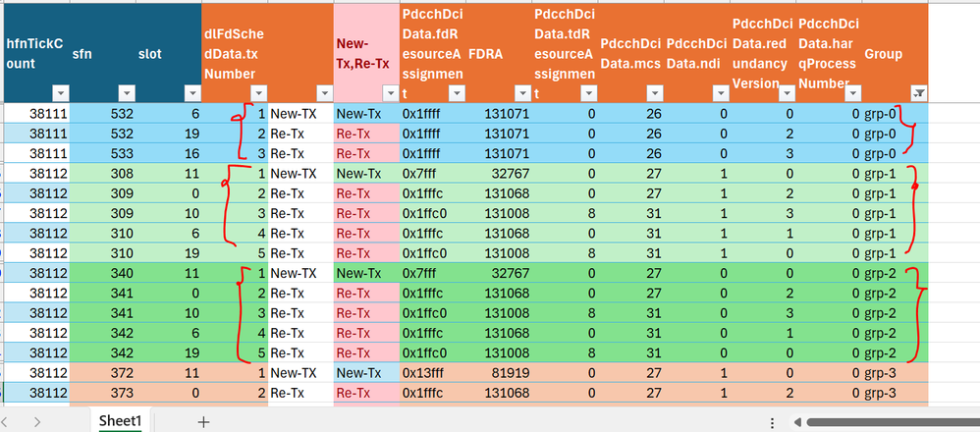Image resolution: width=980 pixels, height=432 pixels.
Task: Select the cell containing 0x13fff
Action: coord(432,373)
